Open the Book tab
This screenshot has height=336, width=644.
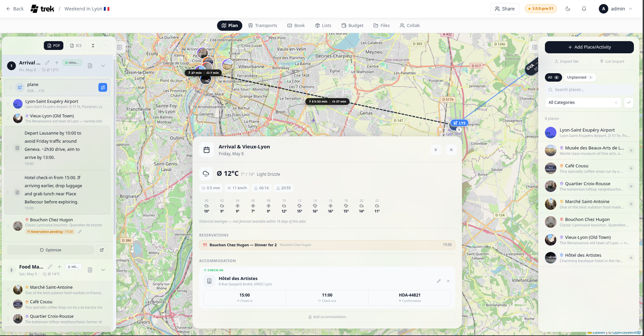click(x=296, y=25)
